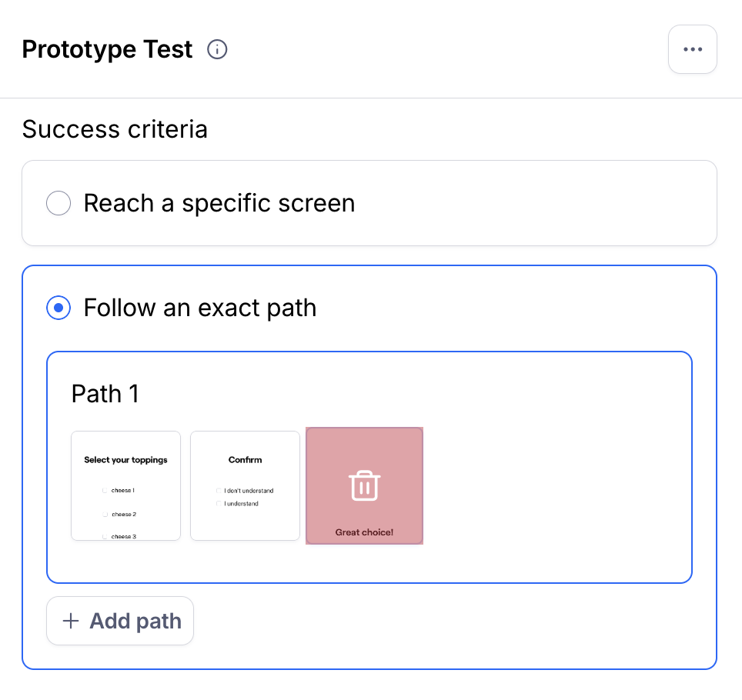This screenshot has width=742, height=700.
Task: Open the Select your toppings screen thumbnail
Action: 126,485
